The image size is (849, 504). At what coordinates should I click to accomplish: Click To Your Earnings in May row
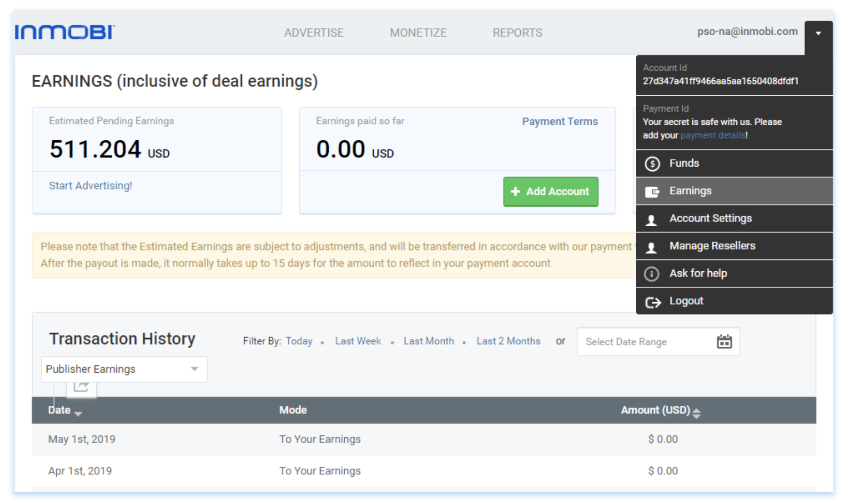(320, 439)
